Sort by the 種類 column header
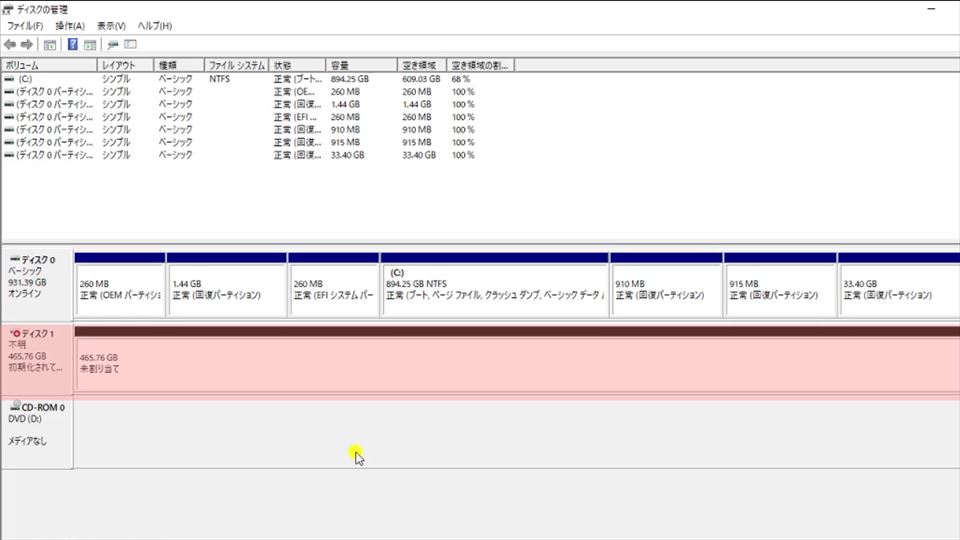 178,65
